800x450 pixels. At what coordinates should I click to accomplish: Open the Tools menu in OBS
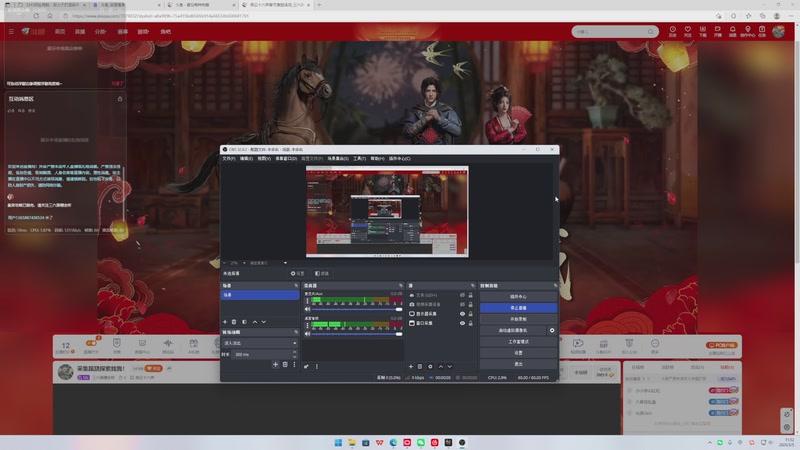click(x=359, y=159)
